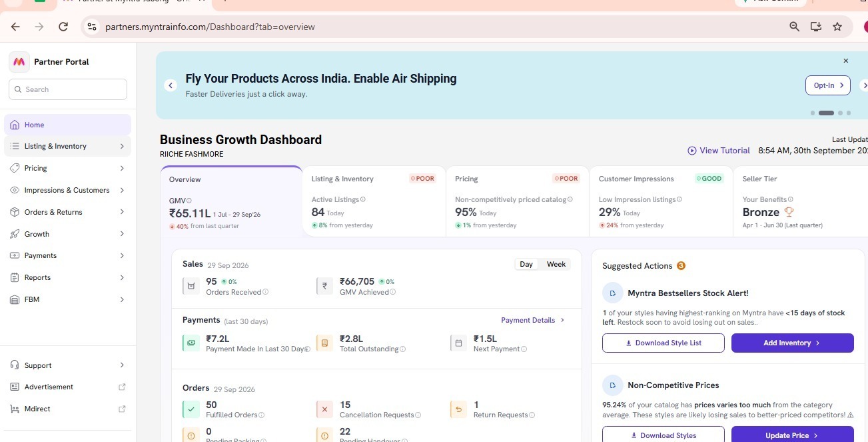868x442 pixels.
Task: Expand the Impressions & Customers chevron
Action: point(122,190)
